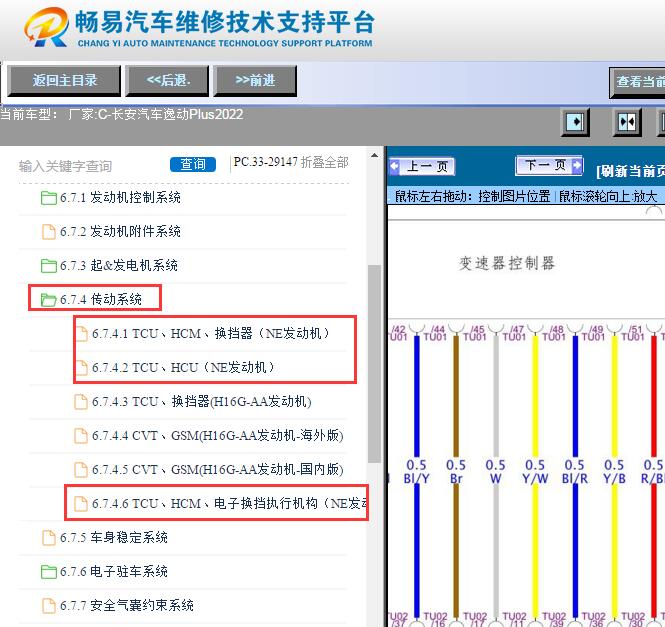This screenshot has width=665, height=627.
Task: Click the page icon of 6.7.4.6
Action: coord(81,504)
